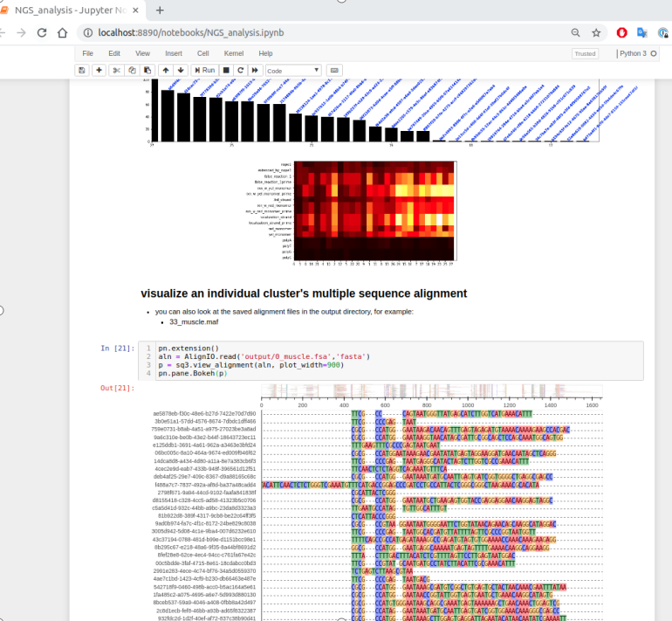Insert a cell below with plus icon
The image size is (672, 621).
pyautogui.click(x=99, y=70)
